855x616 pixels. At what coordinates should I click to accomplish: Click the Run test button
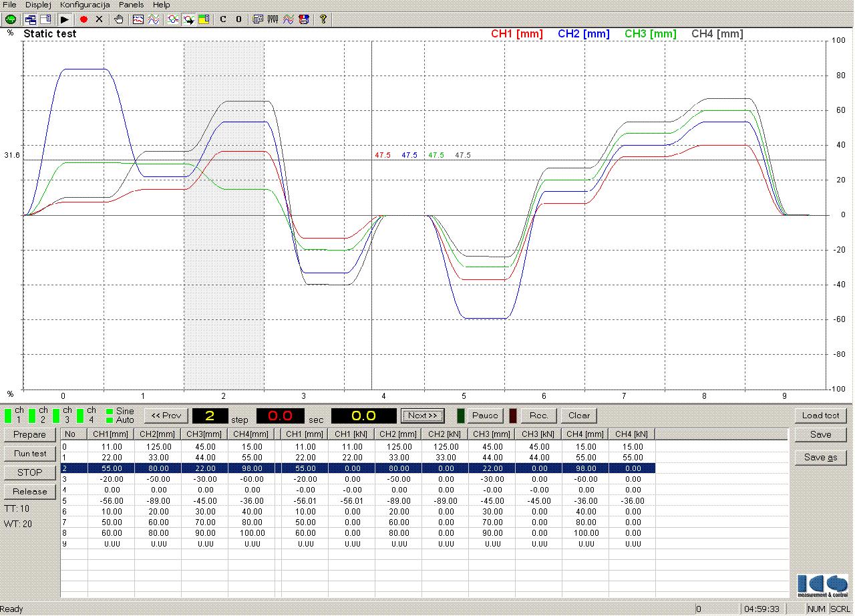tap(30, 454)
